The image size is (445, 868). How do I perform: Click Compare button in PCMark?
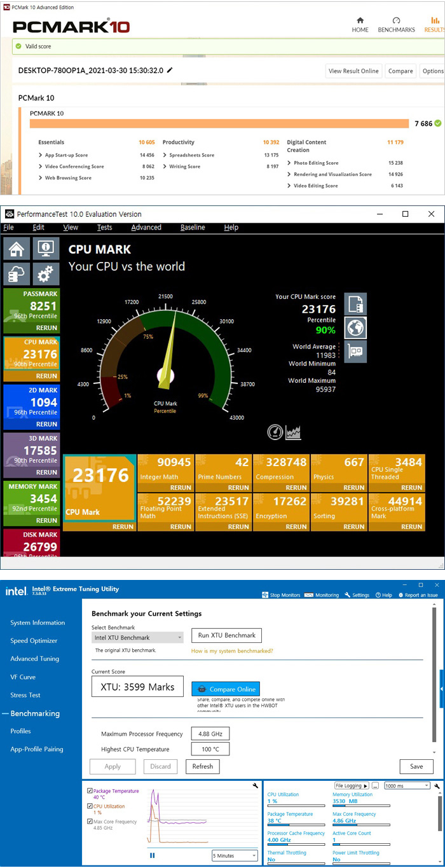click(x=400, y=71)
